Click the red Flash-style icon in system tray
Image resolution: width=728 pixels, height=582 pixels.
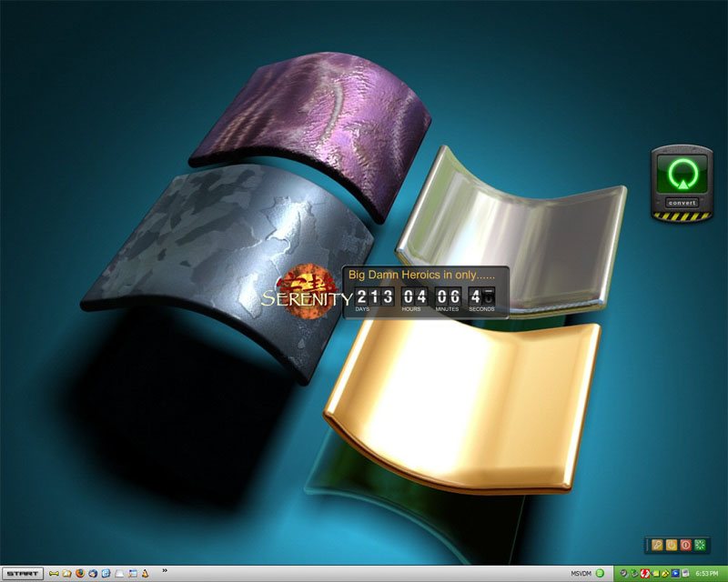coord(644,574)
